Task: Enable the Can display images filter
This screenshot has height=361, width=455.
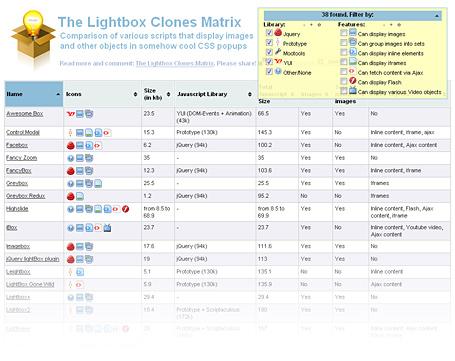Action: (x=344, y=33)
